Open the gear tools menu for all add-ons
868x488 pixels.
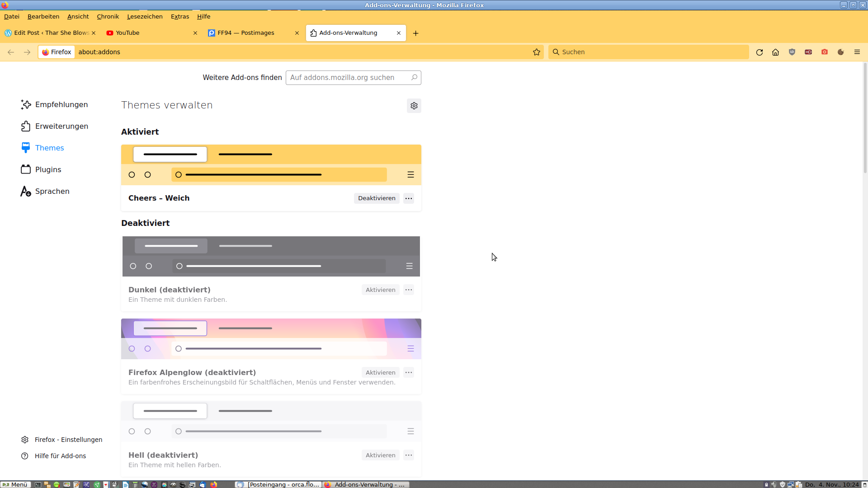tap(414, 106)
